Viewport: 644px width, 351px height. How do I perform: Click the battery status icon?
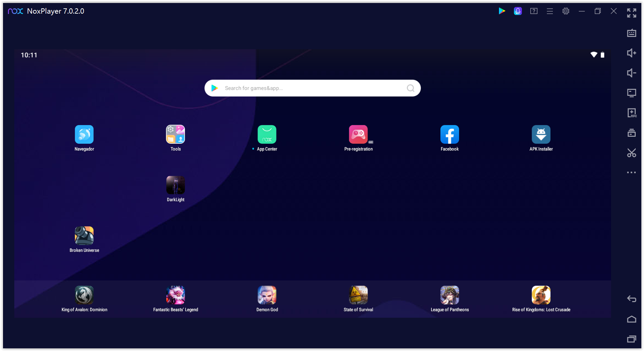[602, 55]
